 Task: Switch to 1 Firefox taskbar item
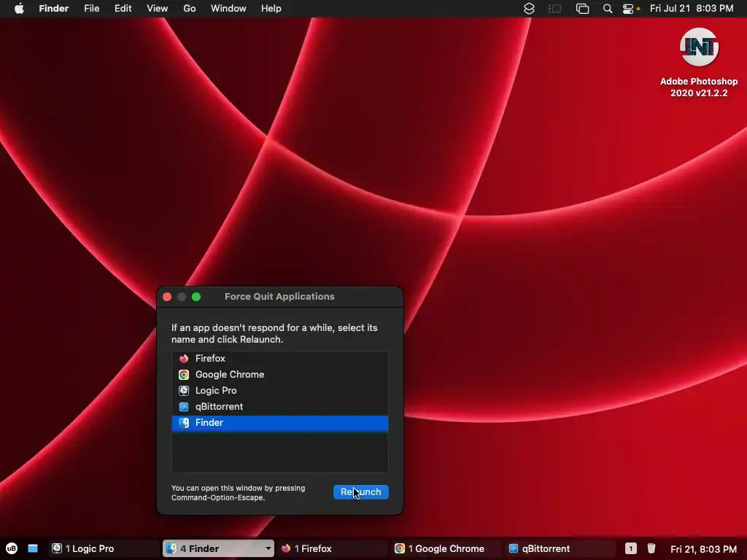333,548
